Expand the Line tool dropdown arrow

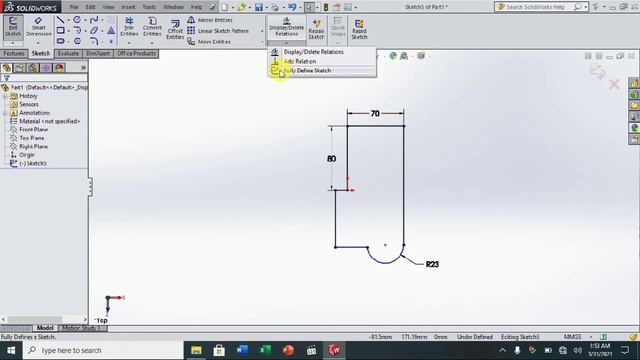coord(68,20)
